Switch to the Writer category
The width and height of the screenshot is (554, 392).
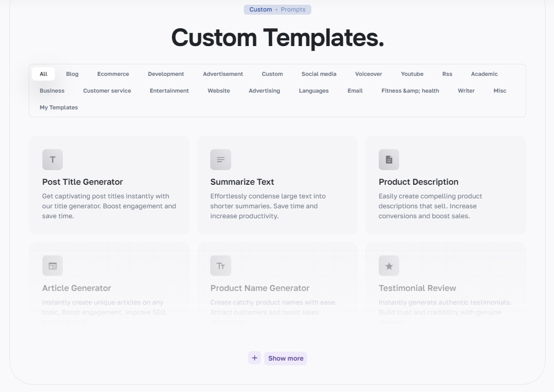tap(466, 91)
